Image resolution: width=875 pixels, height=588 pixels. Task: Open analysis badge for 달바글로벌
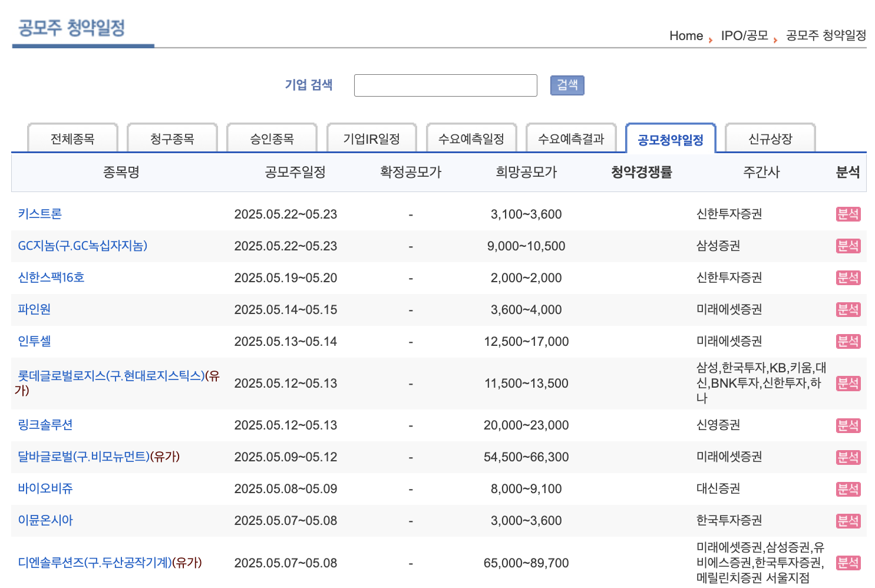(x=848, y=457)
